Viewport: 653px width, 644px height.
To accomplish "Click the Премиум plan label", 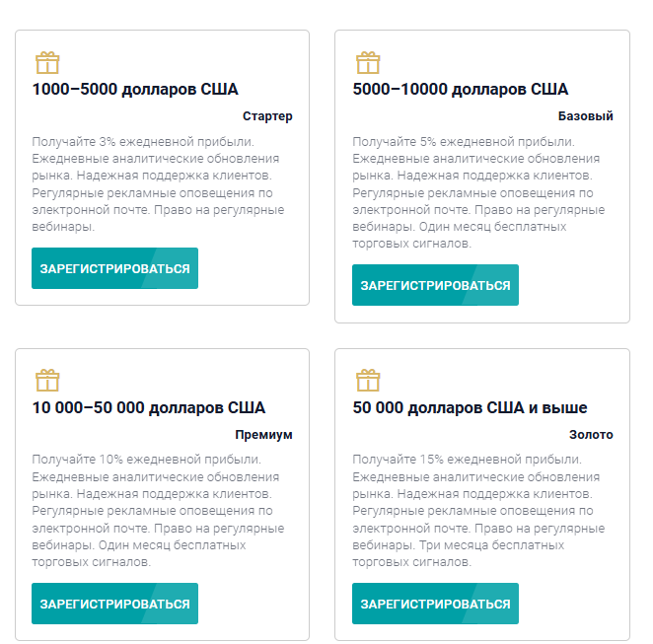I will [x=263, y=435].
